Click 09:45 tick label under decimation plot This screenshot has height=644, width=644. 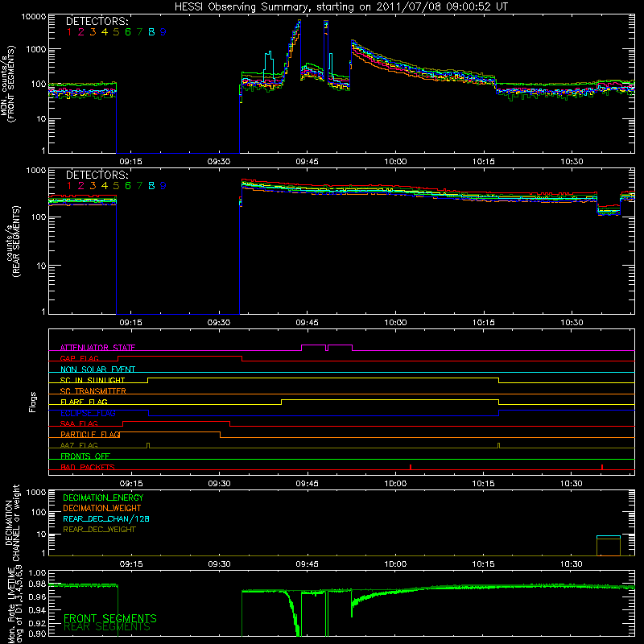[307, 564]
